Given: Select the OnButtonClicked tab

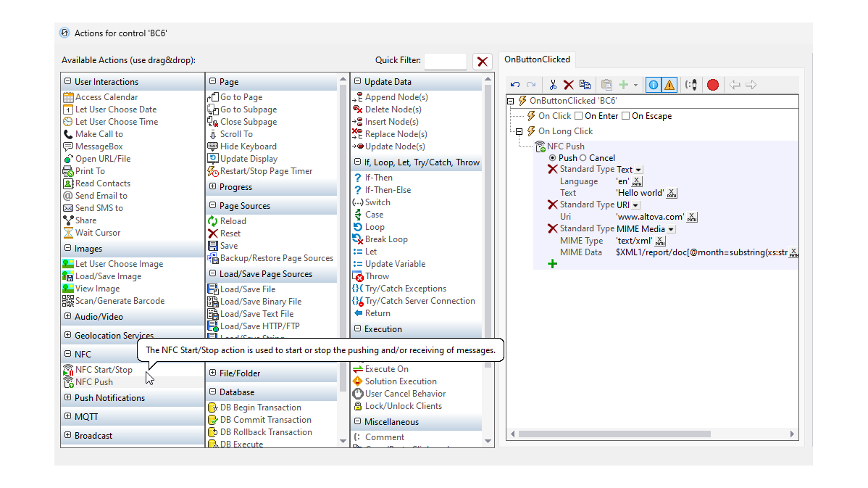Looking at the screenshot, I should click(x=537, y=59).
